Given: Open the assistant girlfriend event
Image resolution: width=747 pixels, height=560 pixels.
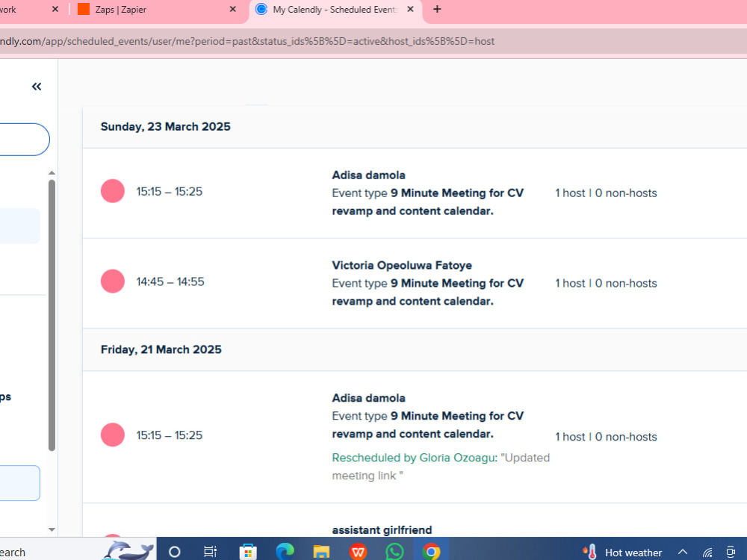Looking at the screenshot, I should coord(382,530).
